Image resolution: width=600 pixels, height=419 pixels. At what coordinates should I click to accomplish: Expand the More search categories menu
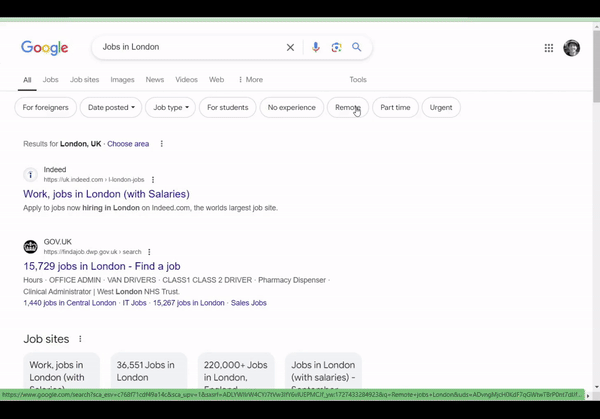[x=251, y=80]
